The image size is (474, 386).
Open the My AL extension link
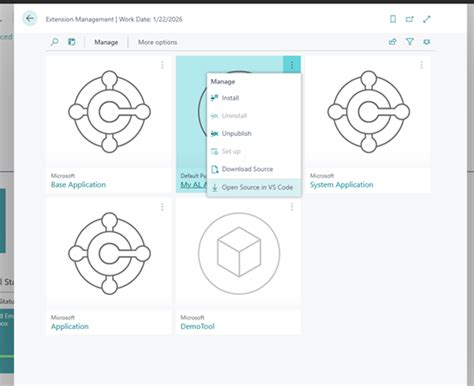(194, 185)
